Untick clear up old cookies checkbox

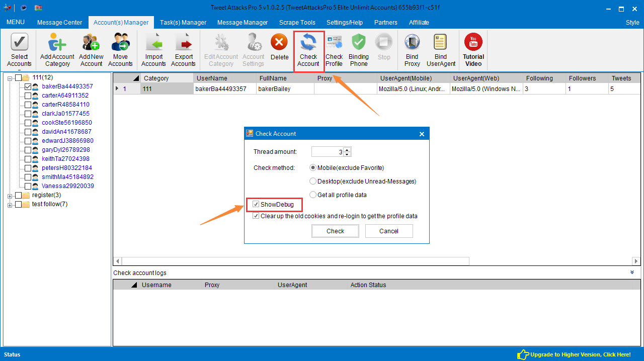(256, 216)
